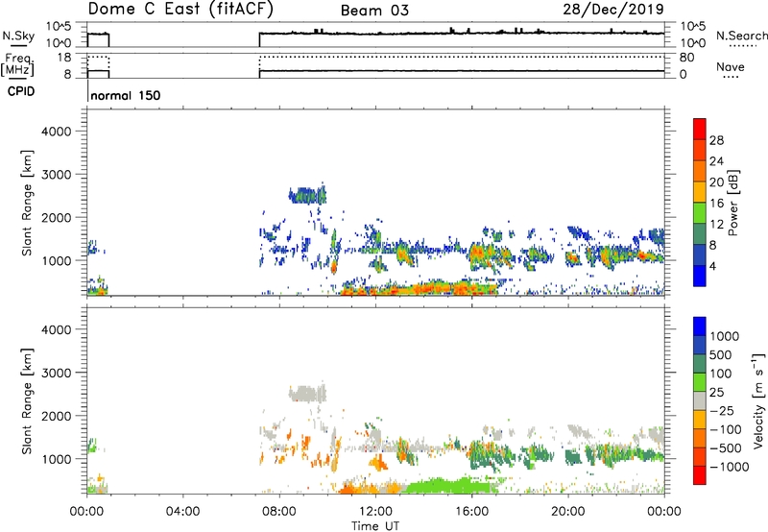Click the 4 value on power colorbar
The width and height of the screenshot is (768, 532).
click(x=712, y=267)
